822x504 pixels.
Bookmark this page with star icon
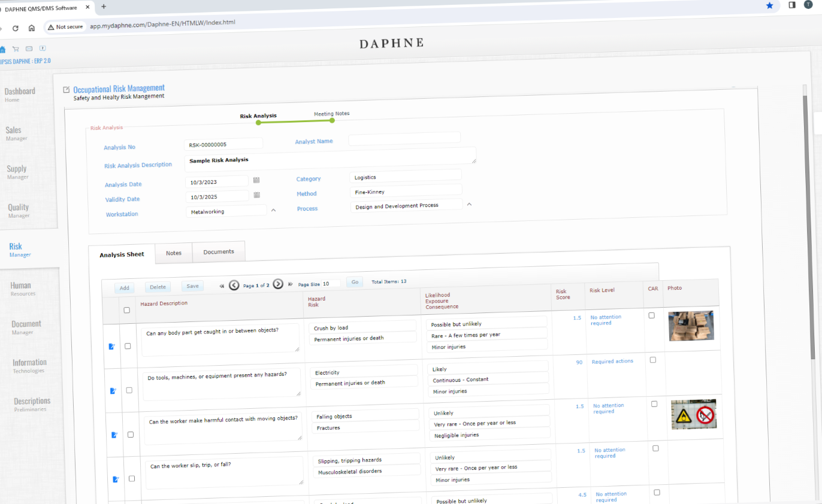pos(769,5)
